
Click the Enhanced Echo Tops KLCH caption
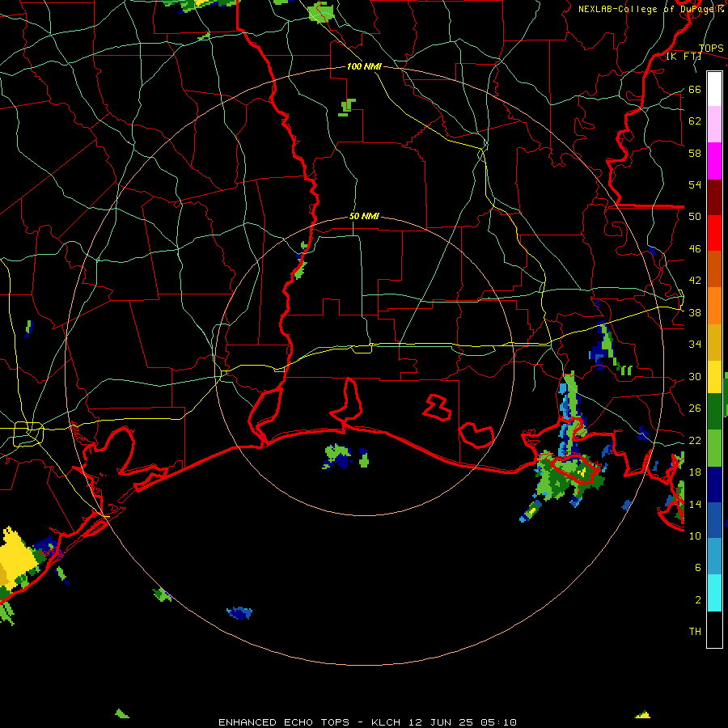(367, 722)
